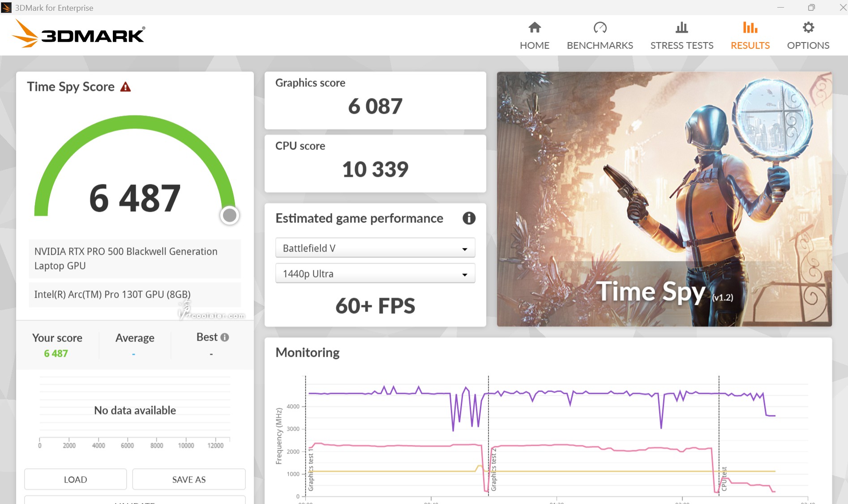This screenshot has height=504, width=848.
Task: Click the Time Spy score warning triangle
Action: (125, 87)
